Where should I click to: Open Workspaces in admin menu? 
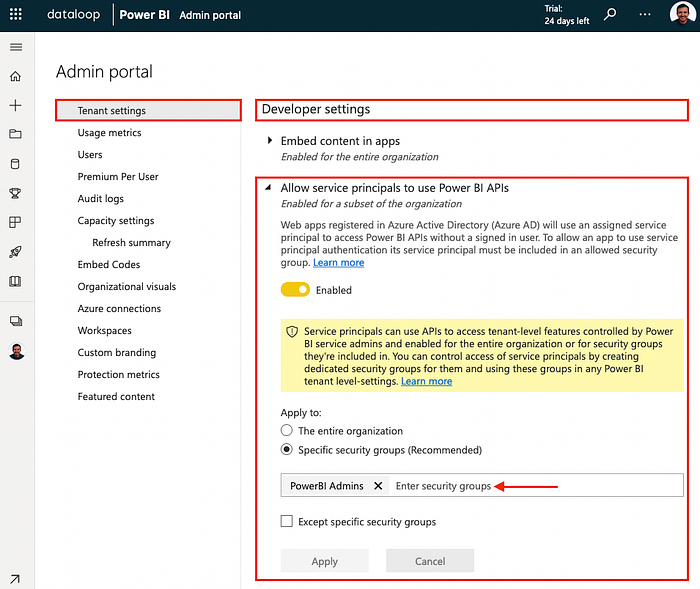(104, 330)
